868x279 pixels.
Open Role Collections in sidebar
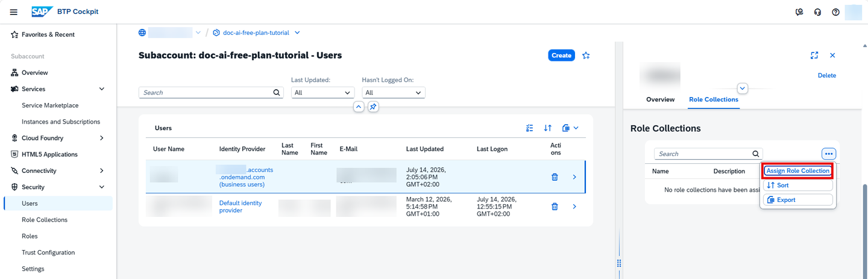point(45,220)
